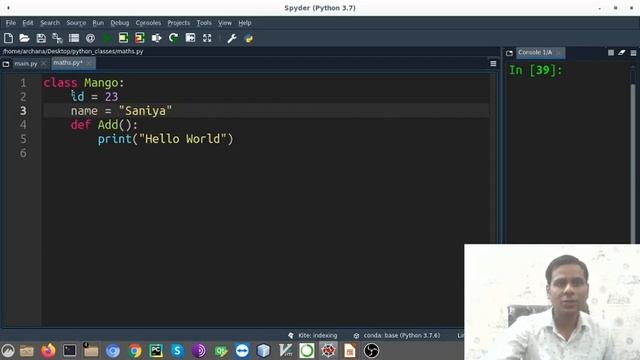
Task: Click 'def Add():' on line 4
Action: pyautogui.click(x=104, y=124)
